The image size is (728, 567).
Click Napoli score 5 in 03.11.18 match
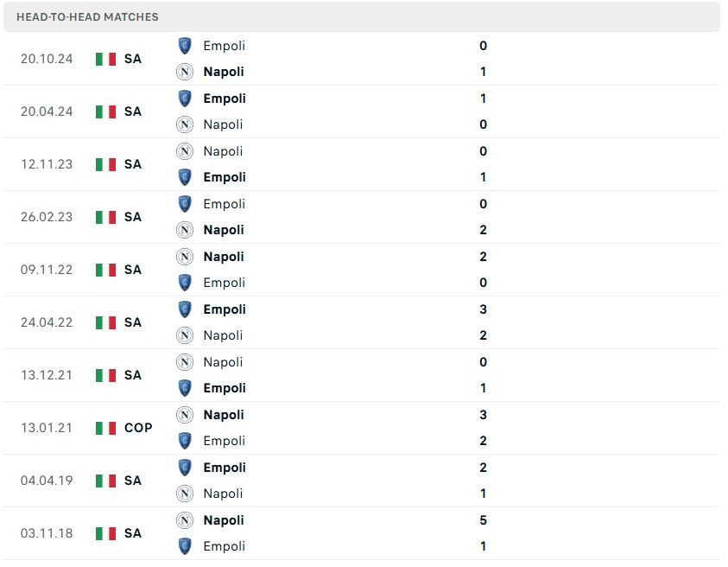(x=484, y=520)
